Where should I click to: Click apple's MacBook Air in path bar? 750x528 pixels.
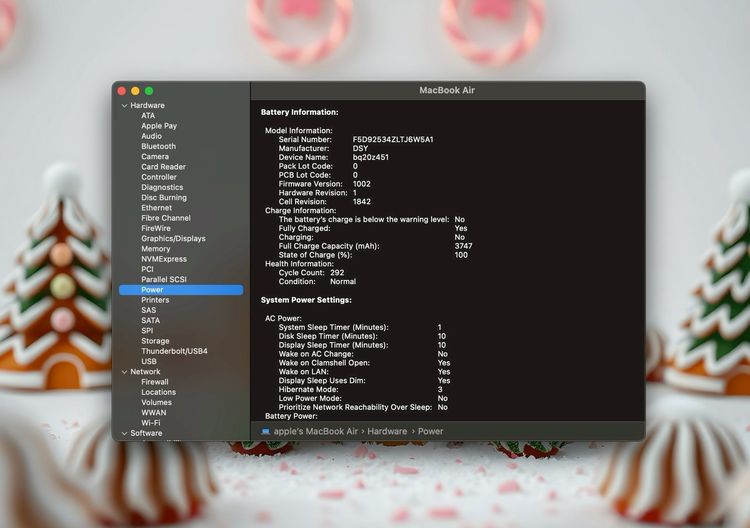pyautogui.click(x=316, y=431)
